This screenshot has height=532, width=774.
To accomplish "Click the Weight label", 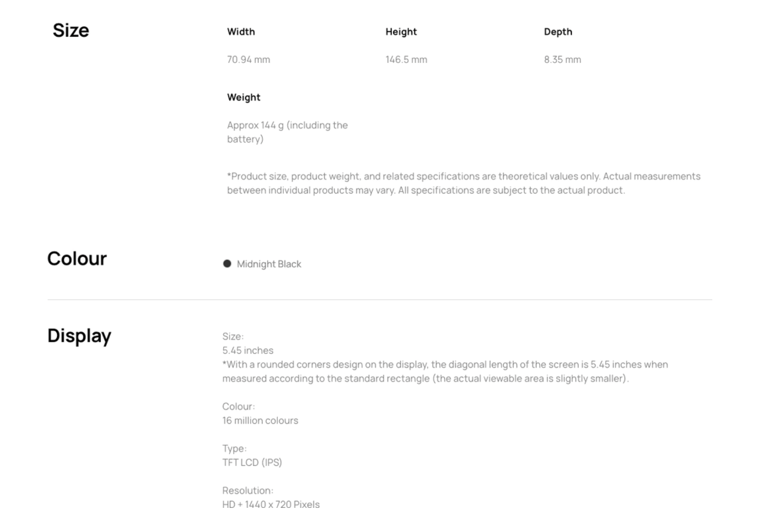I will (x=243, y=97).
